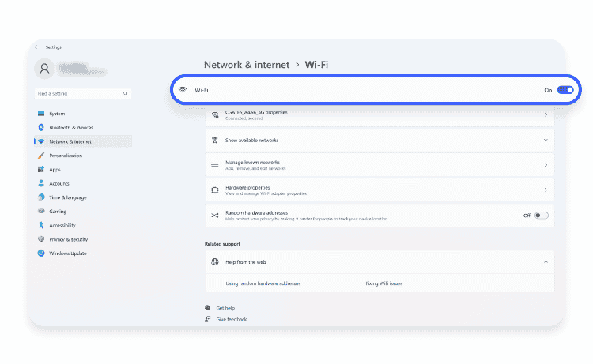Click the System monitor icon

tap(41, 114)
